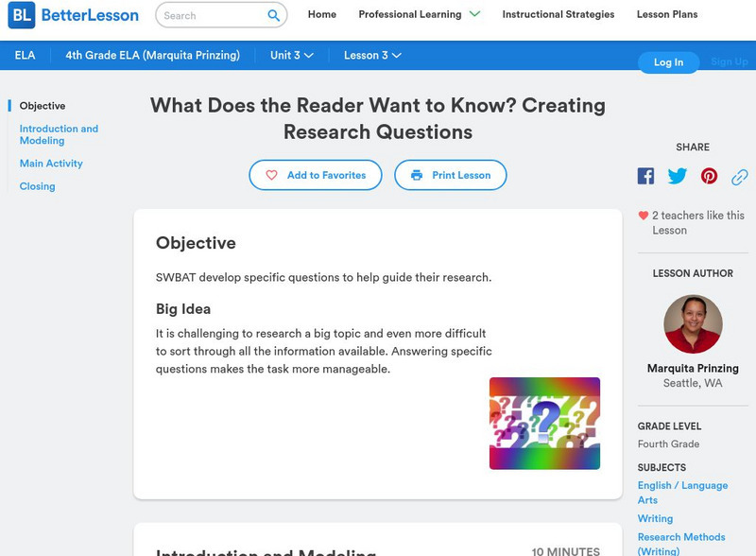
Task: Click the search magnifier icon
Action: click(x=273, y=15)
